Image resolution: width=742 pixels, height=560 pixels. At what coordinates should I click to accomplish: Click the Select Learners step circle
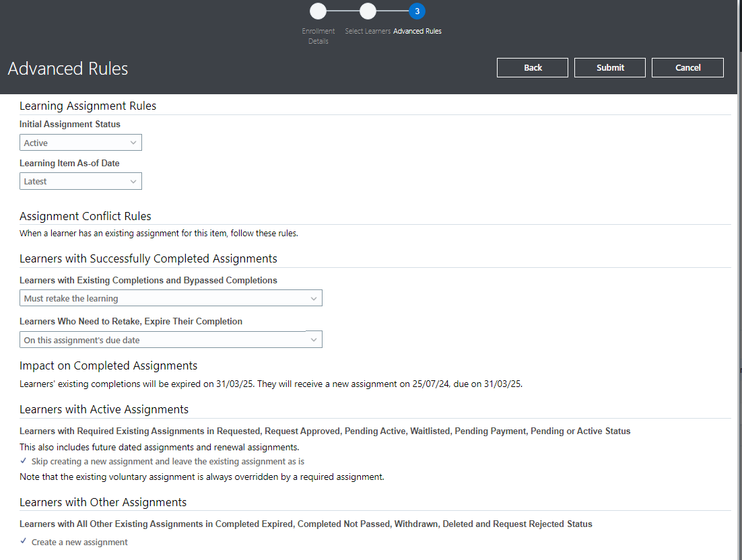368,11
